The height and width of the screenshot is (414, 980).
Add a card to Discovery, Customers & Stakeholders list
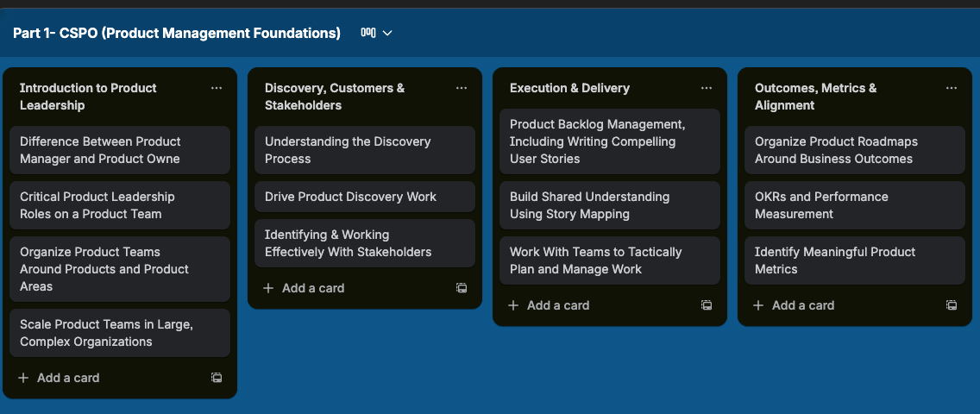[304, 288]
